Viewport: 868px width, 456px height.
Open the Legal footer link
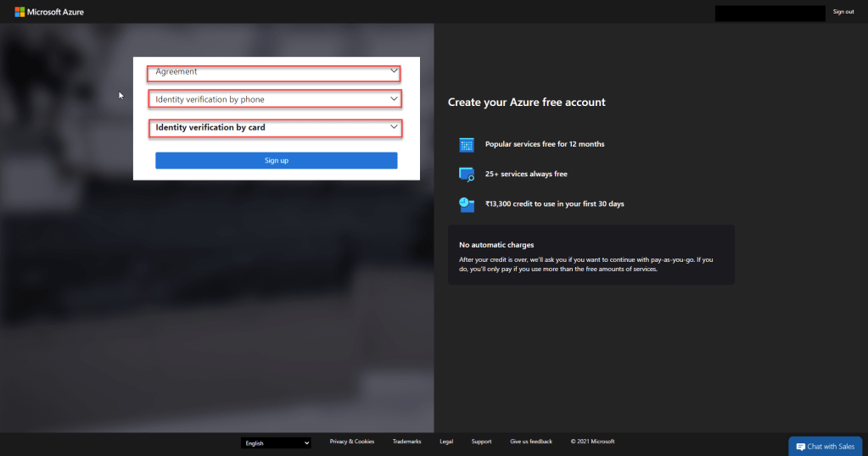pos(446,442)
